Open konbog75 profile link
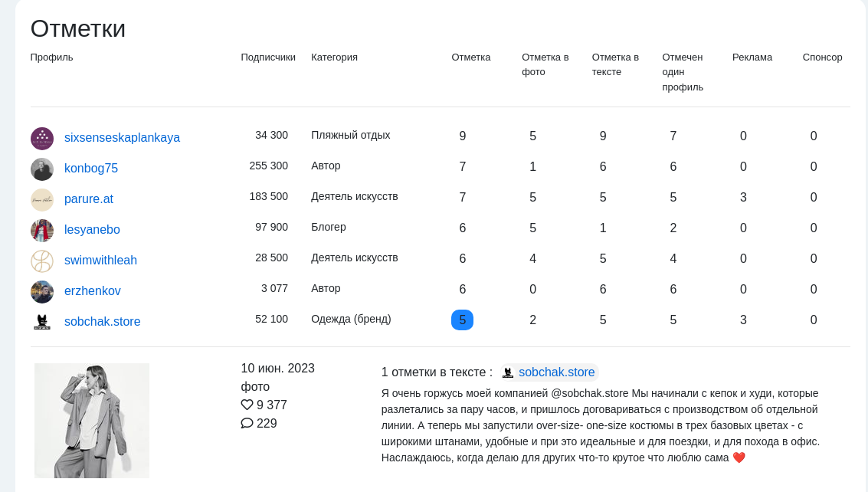The image size is (868, 492). pos(91,169)
